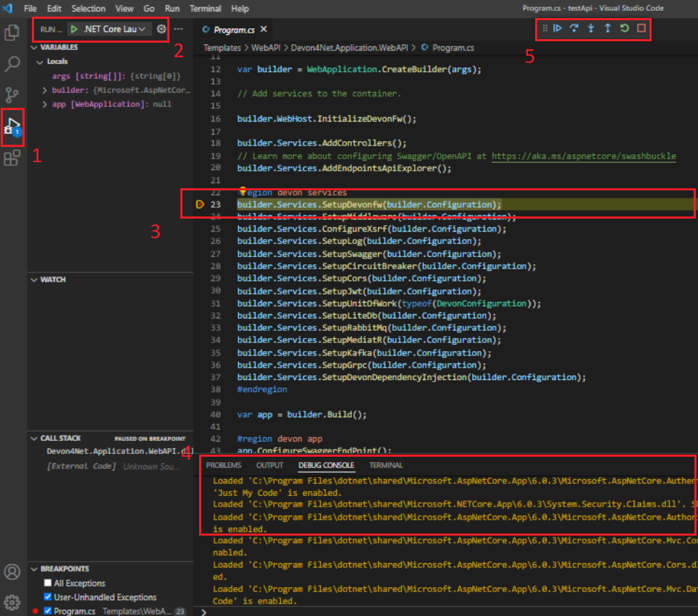Screen dimensions: 698x616
Task: Open the Terminal menu
Action: coord(206,9)
